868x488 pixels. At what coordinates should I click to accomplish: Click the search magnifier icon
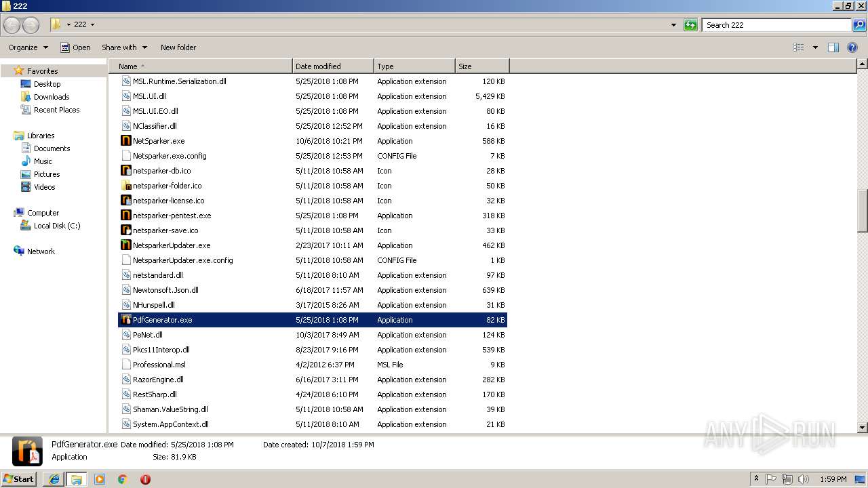[859, 25]
